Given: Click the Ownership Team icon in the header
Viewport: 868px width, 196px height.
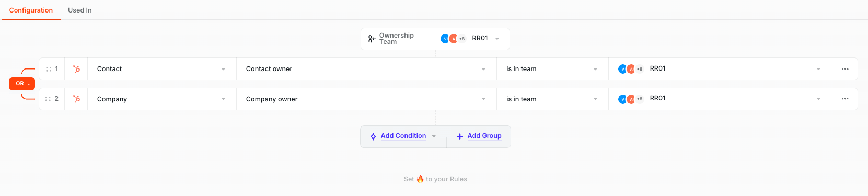Looking at the screenshot, I should pyautogui.click(x=372, y=39).
